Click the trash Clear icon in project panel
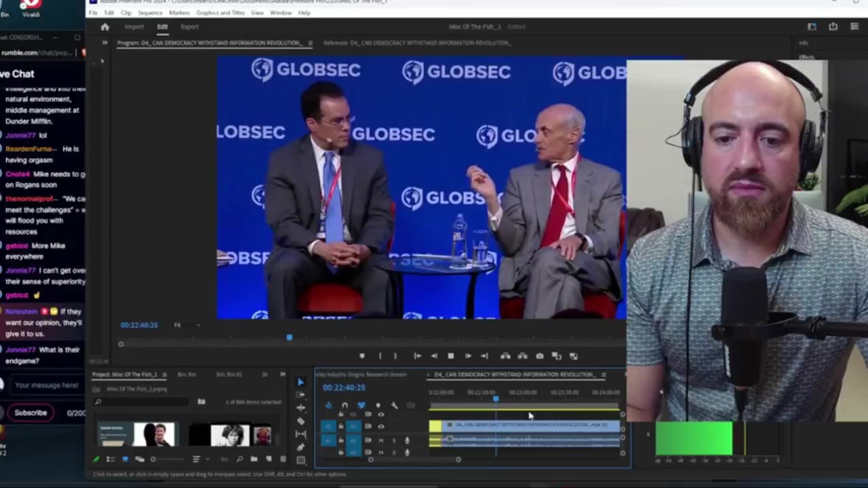Viewport: 868px width, 488px height. click(283, 459)
